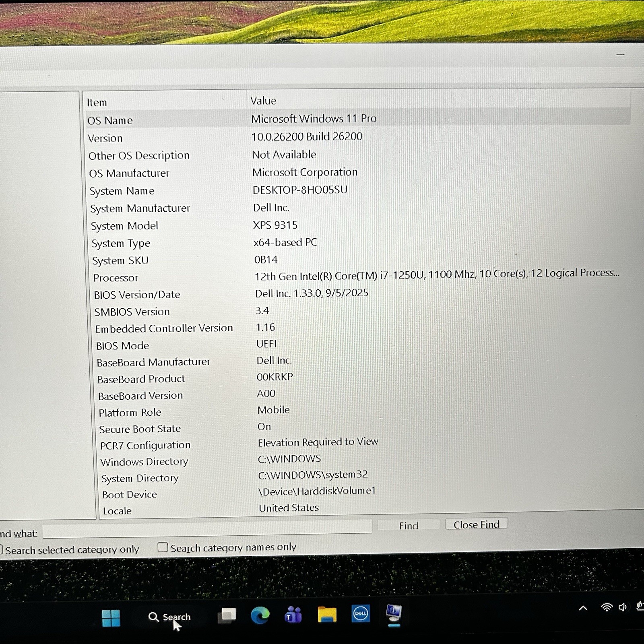This screenshot has height=644, width=644.
Task: Click the 12th Gen Intel Core processor value
Action: coord(437,275)
